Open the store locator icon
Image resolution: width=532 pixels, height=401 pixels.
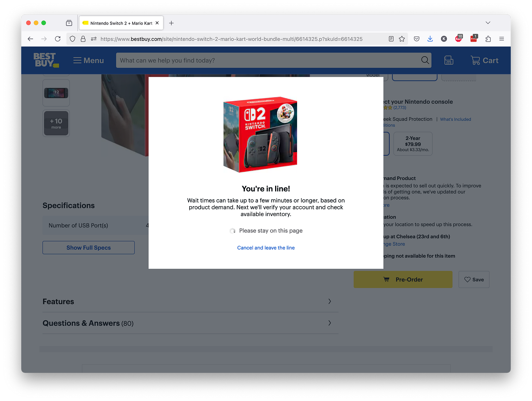pos(449,60)
